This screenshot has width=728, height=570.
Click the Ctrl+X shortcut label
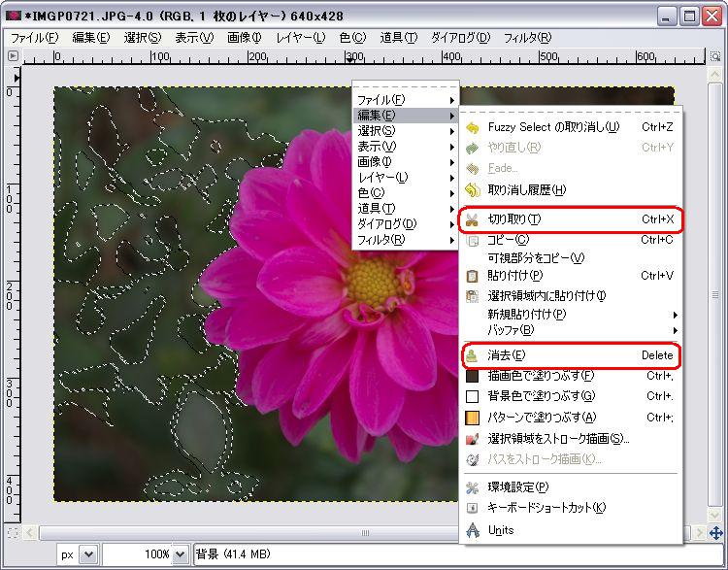[657, 219]
